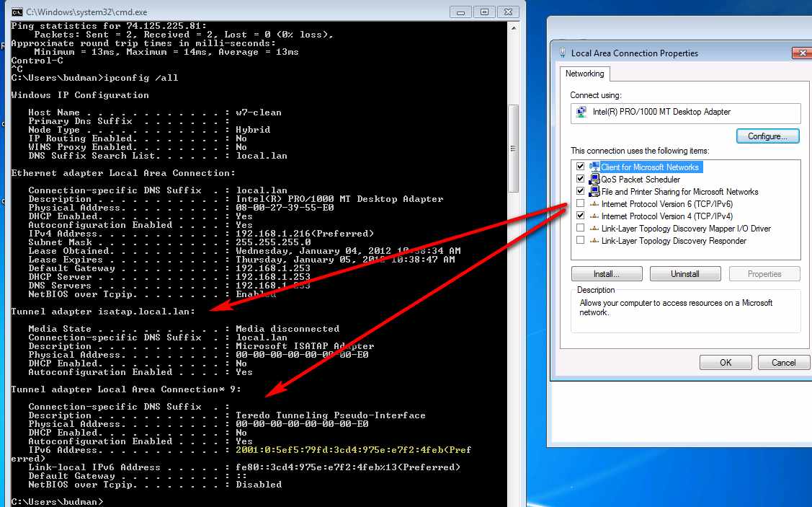Screen dimensions: 812x507
Task: Click the IPv4 address 192.168.1.216(Preferred)
Action: tap(305, 234)
